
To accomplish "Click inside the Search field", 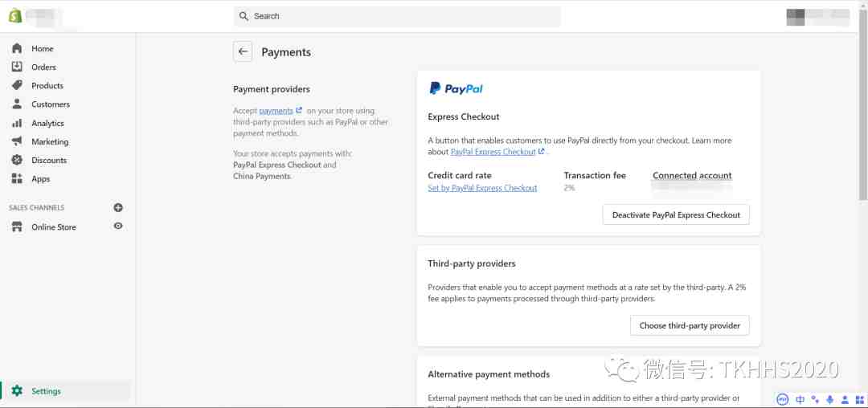I will (397, 16).
